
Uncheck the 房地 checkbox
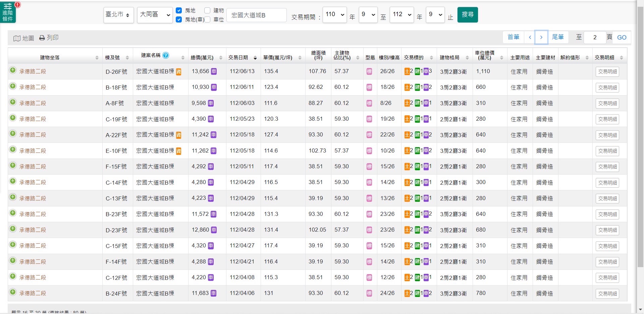pos(179,10)
